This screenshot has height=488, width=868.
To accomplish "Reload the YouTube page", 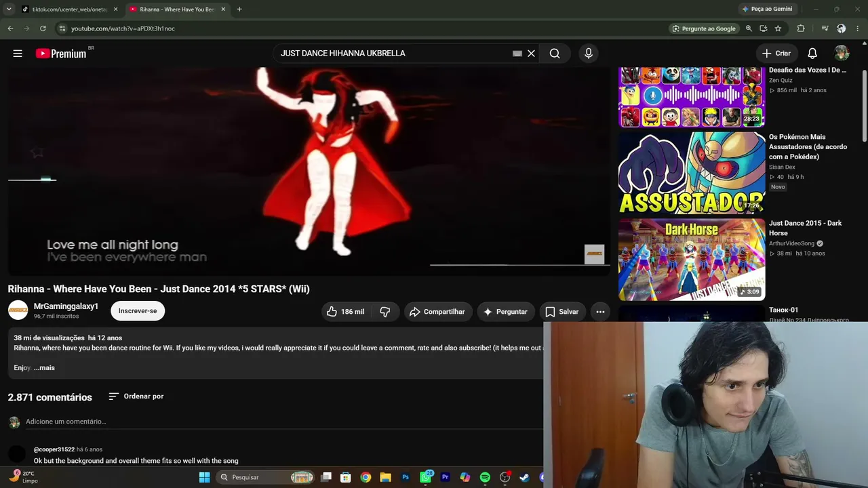I will pos(43,28).
